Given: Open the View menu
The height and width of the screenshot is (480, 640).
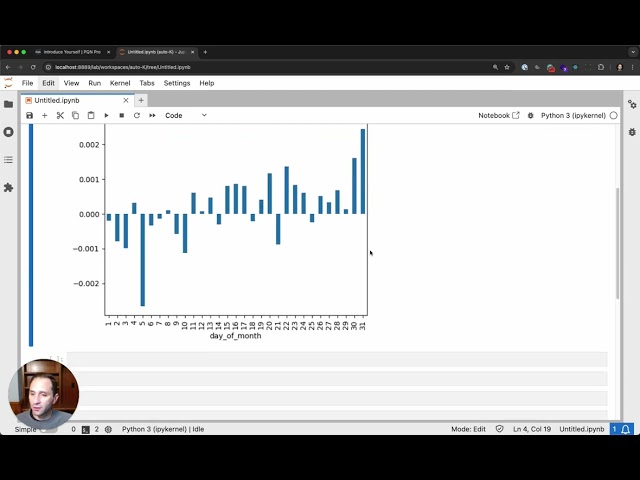Looking at the screenshot, I should coord(71,83).
